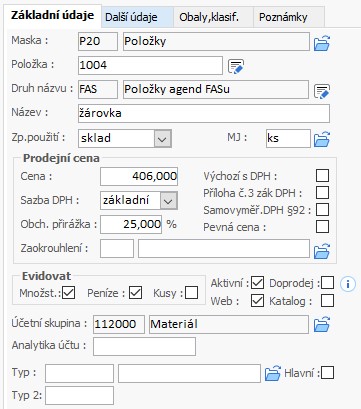Open the Zaokrouhlení folder lookup icon
This screenshot has height=409, width=361.
click(322, 251)
